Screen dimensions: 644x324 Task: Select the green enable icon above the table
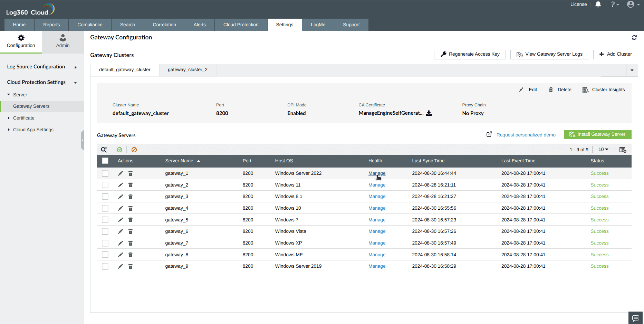pyautogui.click(x=119, y=150)
